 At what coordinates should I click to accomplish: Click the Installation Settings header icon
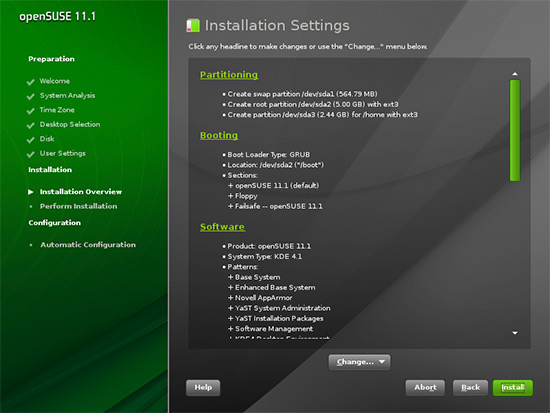193,26
